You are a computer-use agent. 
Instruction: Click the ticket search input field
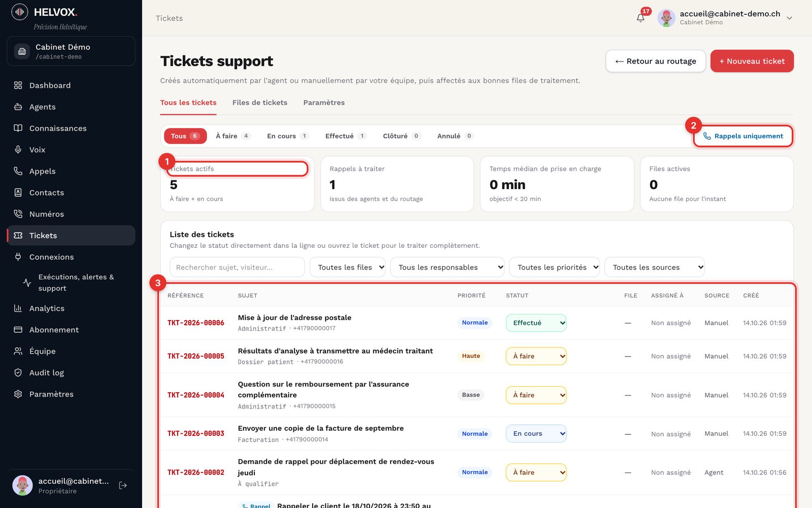click(x=237, y=267)
